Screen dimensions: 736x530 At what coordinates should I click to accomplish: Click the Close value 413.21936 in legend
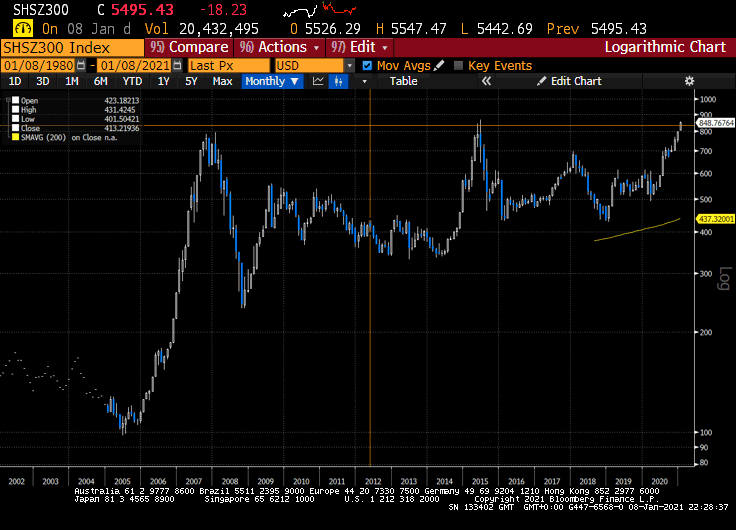[x=122, y=128]
